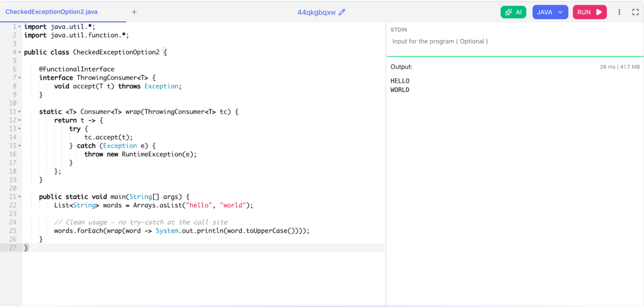Open the AI assistant button
Screen dimensions: 644x307
click(513, 12)
